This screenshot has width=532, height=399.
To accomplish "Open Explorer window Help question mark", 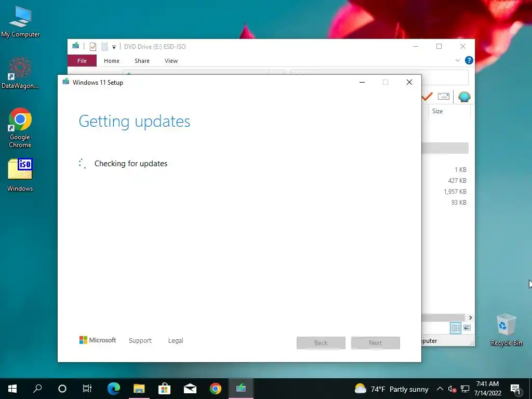I will [469, 60].
